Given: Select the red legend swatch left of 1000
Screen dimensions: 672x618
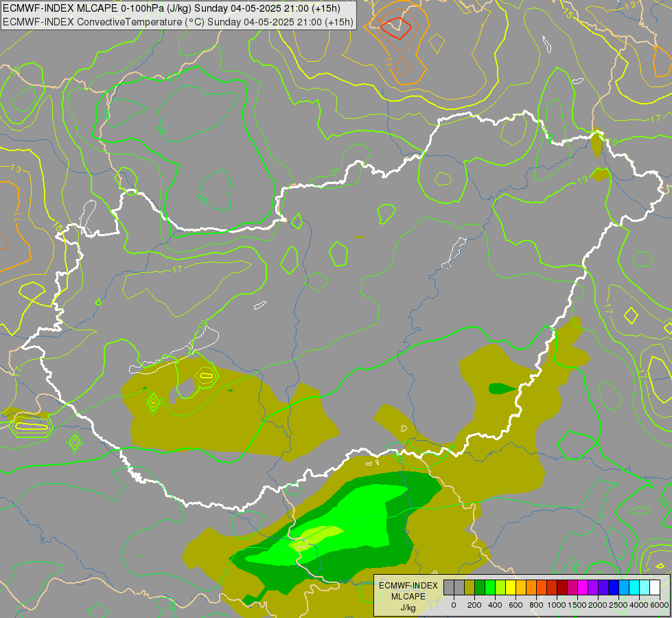Looking at the screenshot, I should (552, 587).
